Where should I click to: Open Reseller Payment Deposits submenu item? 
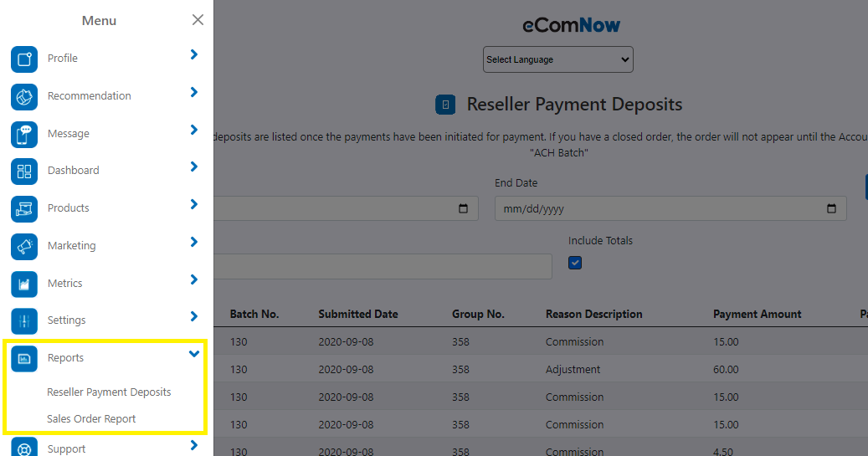click(109, 392)
